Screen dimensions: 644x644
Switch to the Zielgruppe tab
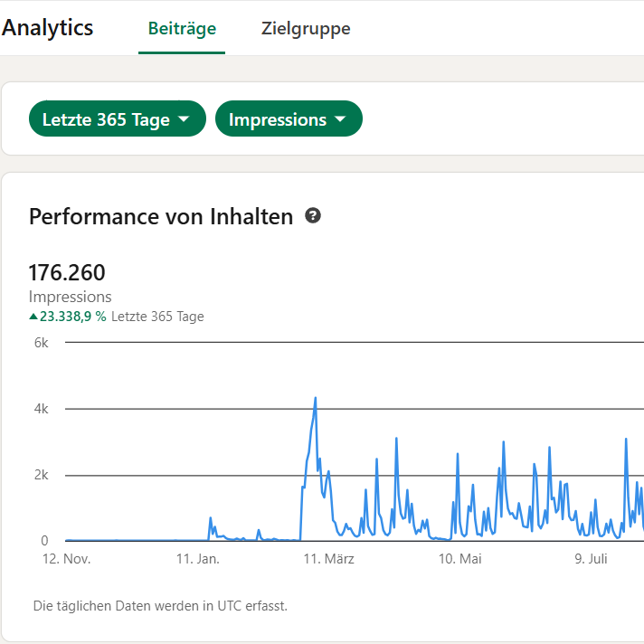coord(306,29)
